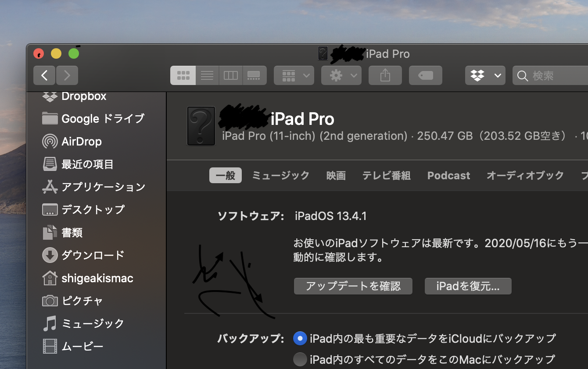Go back in Finder history
This screenshot has width=588, height=369.
[x=44, y=75]
